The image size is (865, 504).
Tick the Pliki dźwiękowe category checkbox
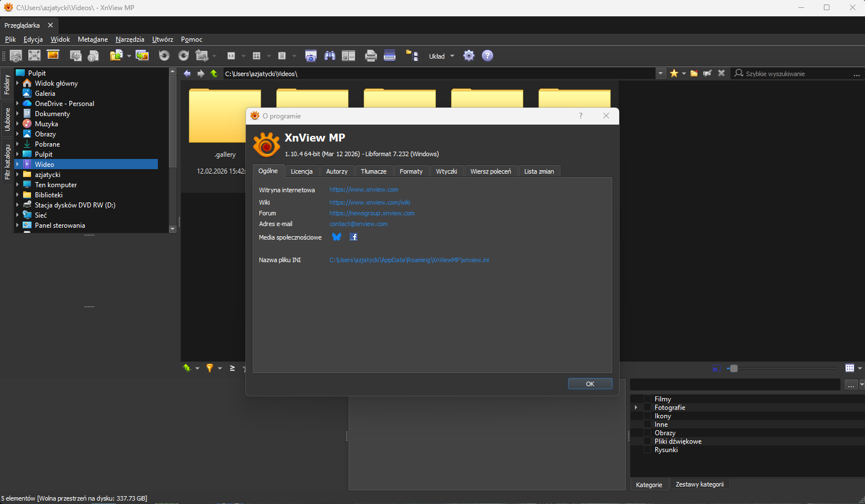coord(647,441)
